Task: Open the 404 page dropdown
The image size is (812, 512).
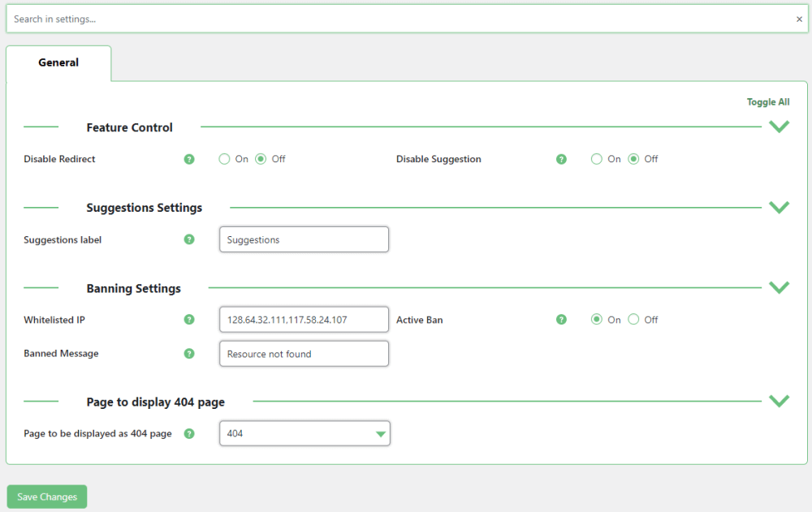Action: point(304,433)
